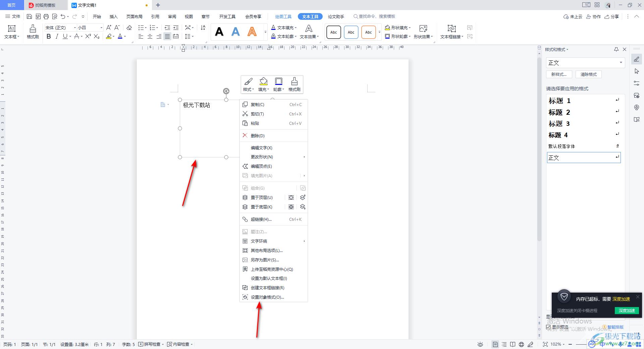Image resolution: width=644 pixels, height=349 pixels.
Task: Open 文本填充 text fill dropdown
Action: coord(284,28)
